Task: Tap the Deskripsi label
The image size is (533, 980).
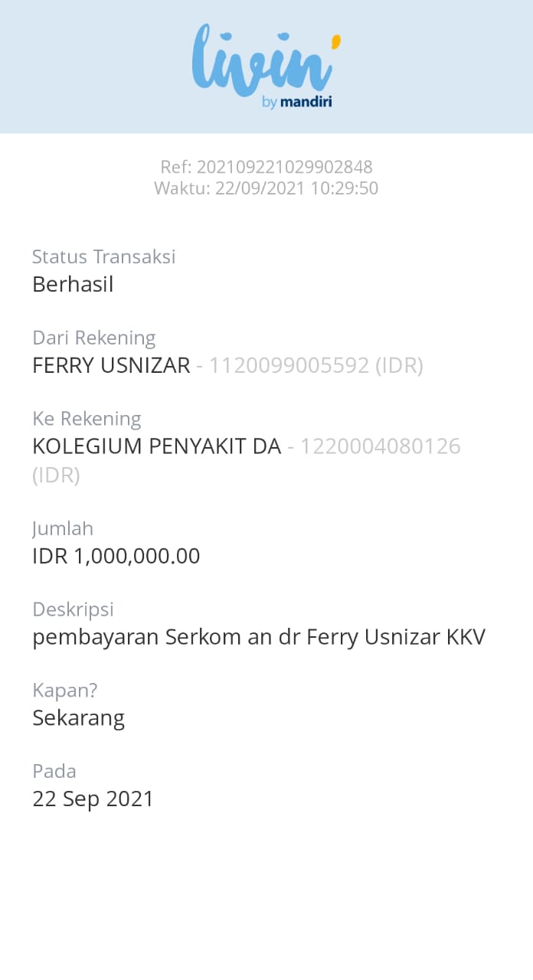Action: pyautogui.click(x=73, y=609)
